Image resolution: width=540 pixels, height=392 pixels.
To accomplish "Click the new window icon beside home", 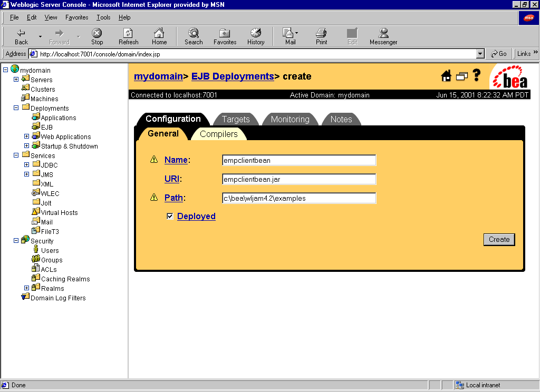I will [462, 76].
